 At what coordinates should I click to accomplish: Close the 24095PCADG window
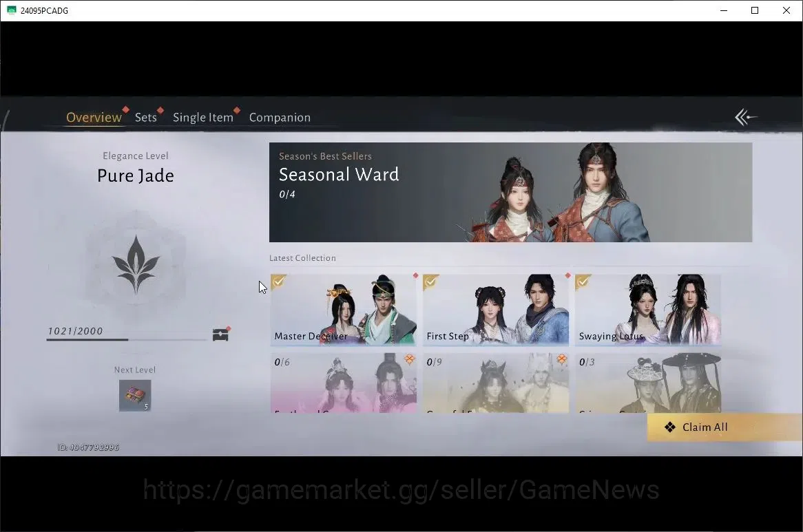click(786, 10)
